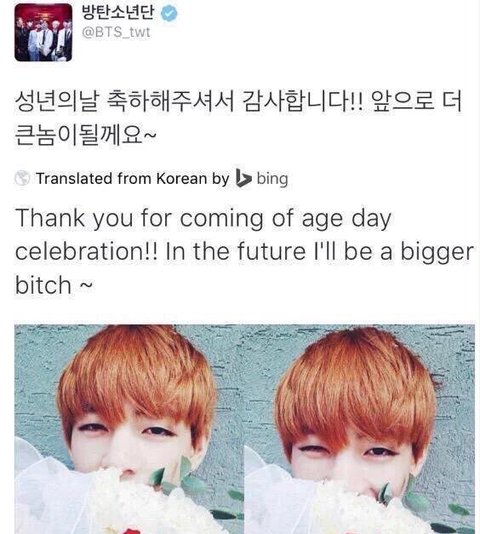480x534 pixels.
Task: Click the 'Thank you for coming of age day' line
Action: [203, 219]
